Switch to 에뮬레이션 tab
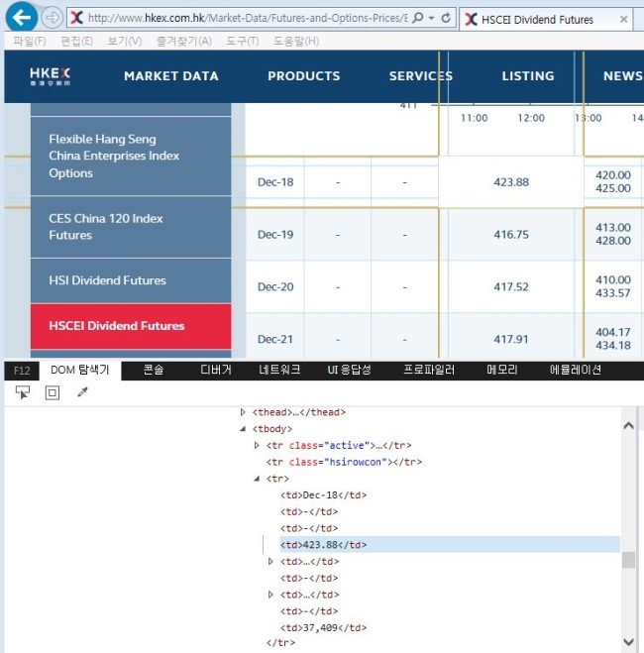 pyautogui.click(x=575, y=370)
